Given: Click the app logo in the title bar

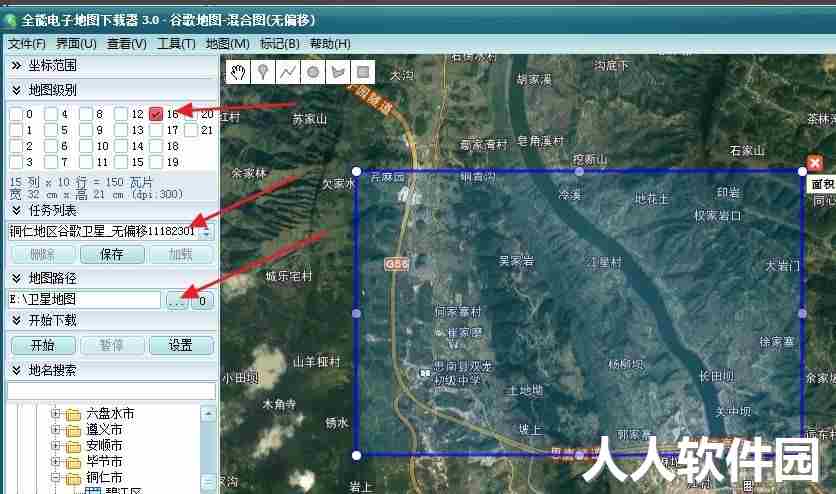Looking at the screenshot, I should pyautogui.click(x=10, y=21).
